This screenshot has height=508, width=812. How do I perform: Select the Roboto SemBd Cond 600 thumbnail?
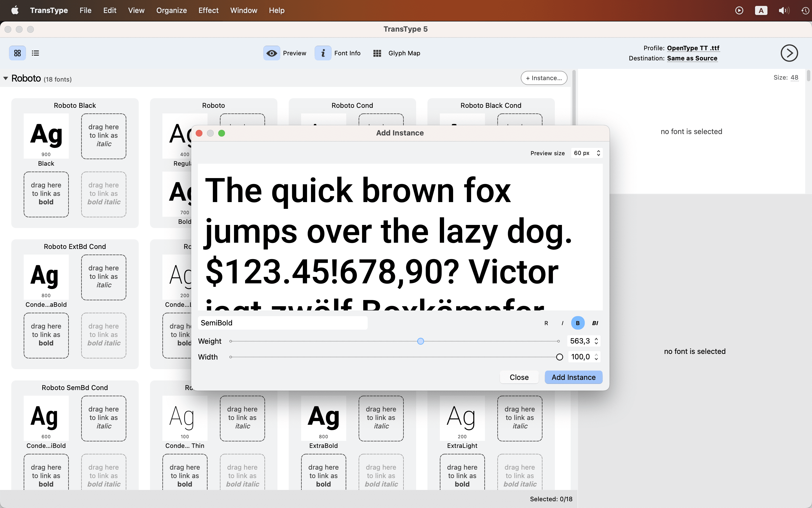pyautogui.click(x=46, y=418)
